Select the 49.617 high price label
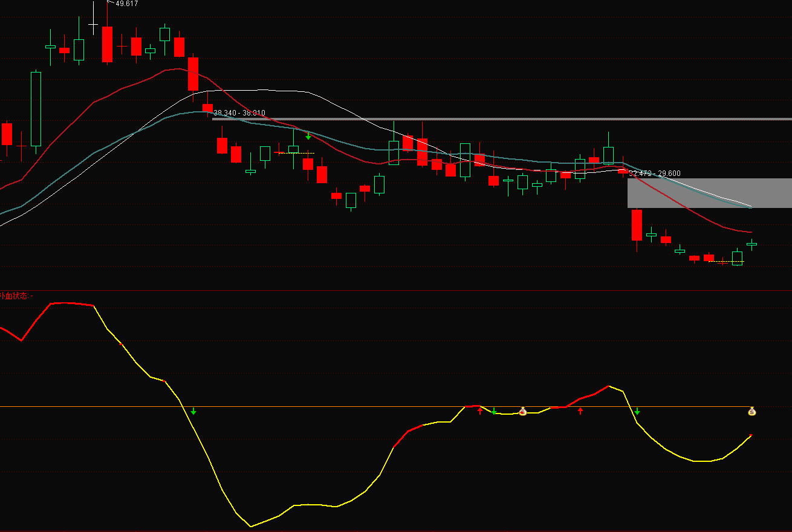This screenshot has width=792, height=532. coord(127,4)
